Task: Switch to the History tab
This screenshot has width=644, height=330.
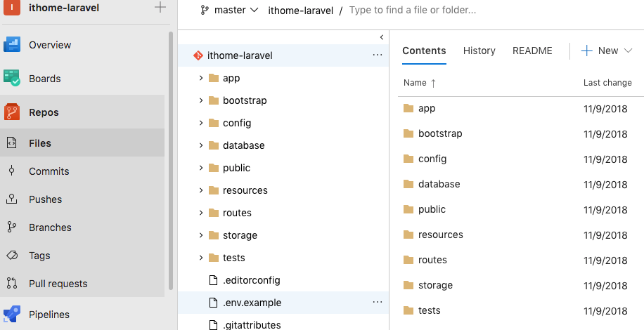Action: click(x=479, y=51)
